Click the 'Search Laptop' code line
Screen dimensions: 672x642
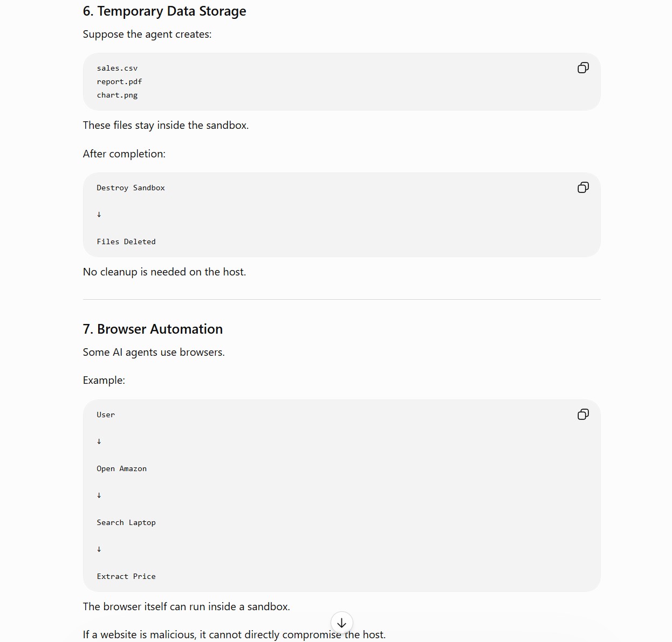[126, 523]
